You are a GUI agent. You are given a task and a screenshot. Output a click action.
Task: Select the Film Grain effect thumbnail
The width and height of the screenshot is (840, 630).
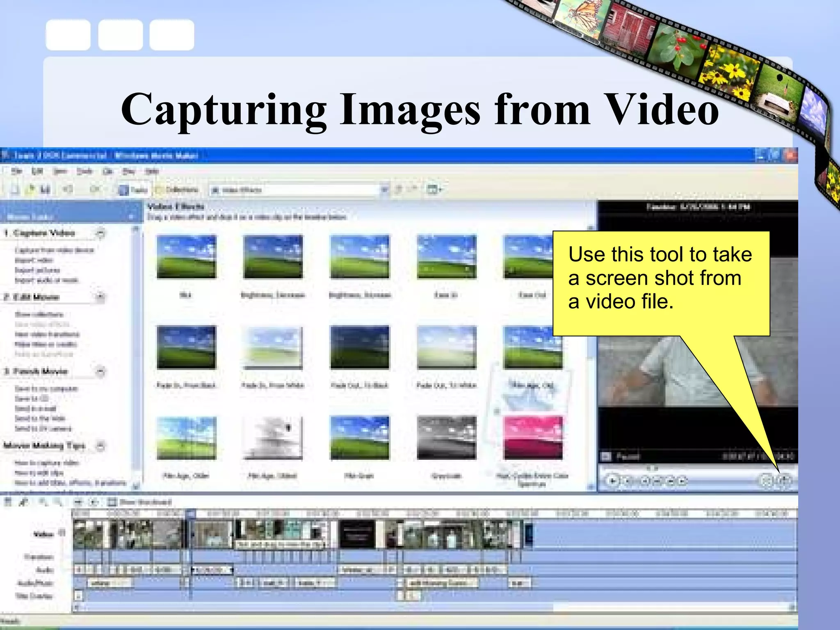359,438
